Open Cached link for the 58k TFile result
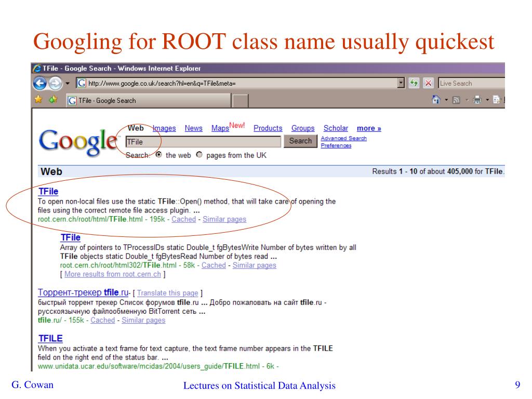 pyautogui.click(x=214, y=265)
